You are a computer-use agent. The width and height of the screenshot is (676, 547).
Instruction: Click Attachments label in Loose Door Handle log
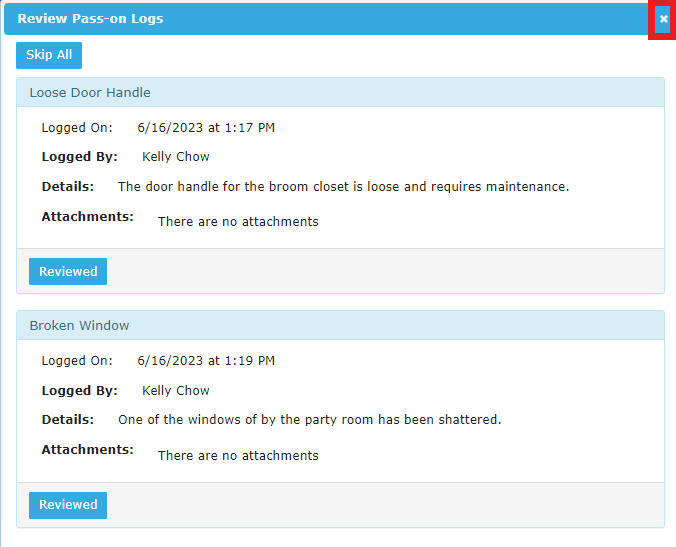(88, 216)
